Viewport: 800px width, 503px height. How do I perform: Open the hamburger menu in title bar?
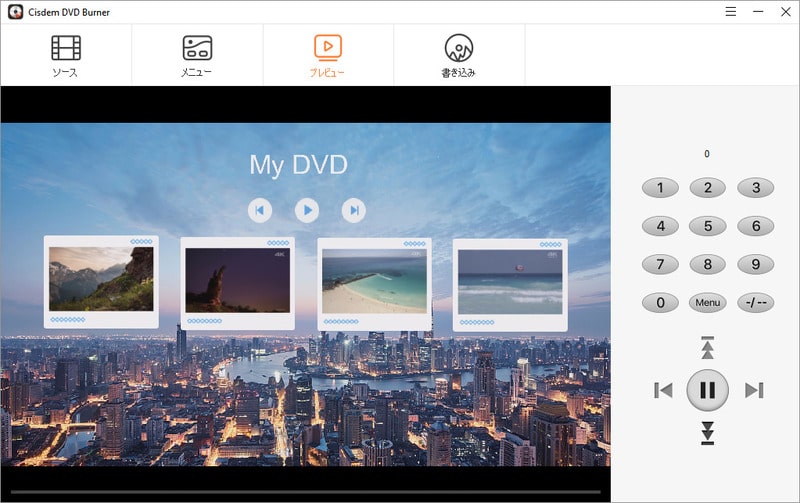click(731, 11)
